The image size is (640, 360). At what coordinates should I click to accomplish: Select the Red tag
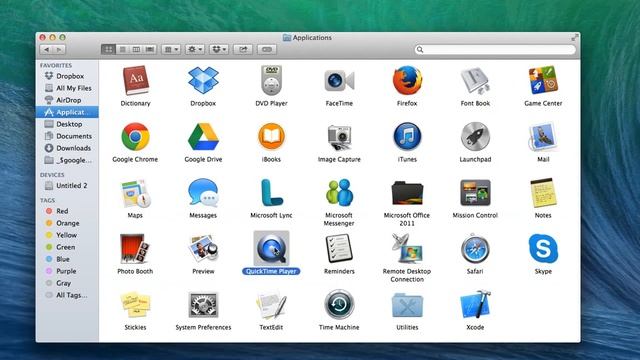click(x=67, y=211)
